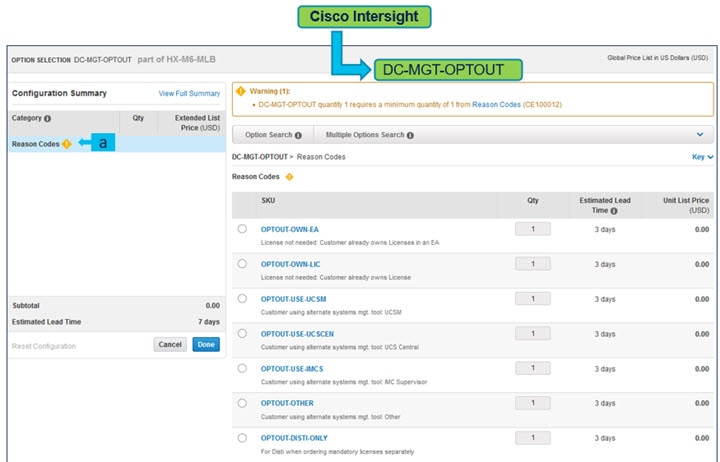Viewport: 720px width, 462px height.
Task: Select the OPTOUT-USE-IMCS radio button
Action: 242,368
